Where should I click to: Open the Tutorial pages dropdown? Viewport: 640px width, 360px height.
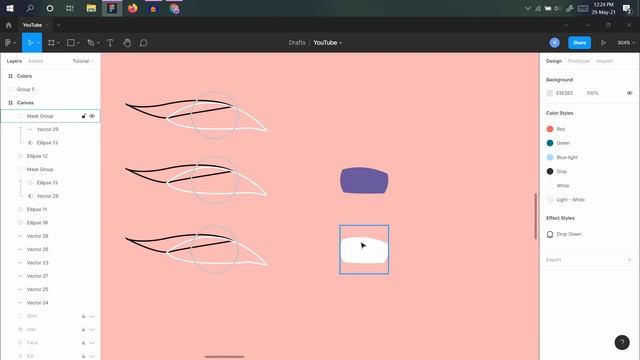click(83, 61)
